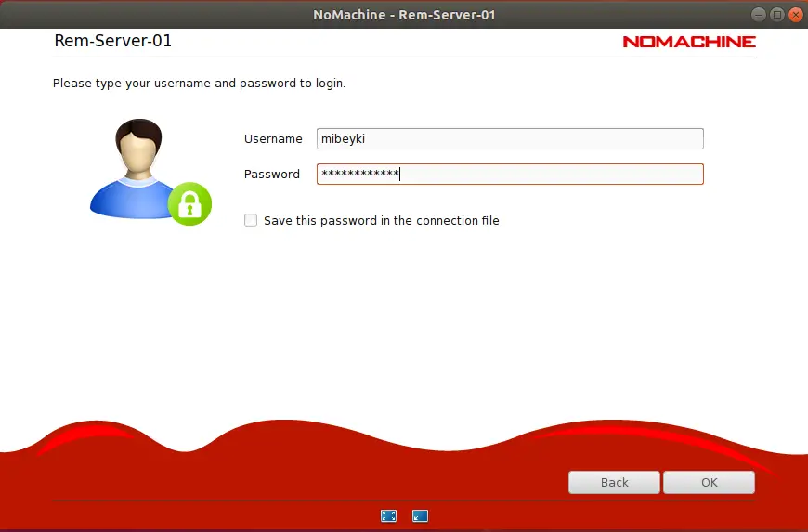
Task: Go Back to the previous screen
Action: (x=614, y=482)
